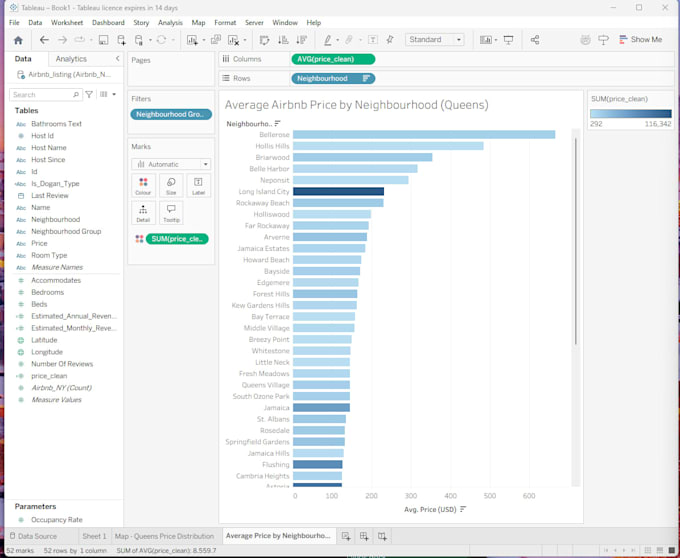Click the light blue Bellerose bar
Viewport: 680px width, 558px height.
424,134
